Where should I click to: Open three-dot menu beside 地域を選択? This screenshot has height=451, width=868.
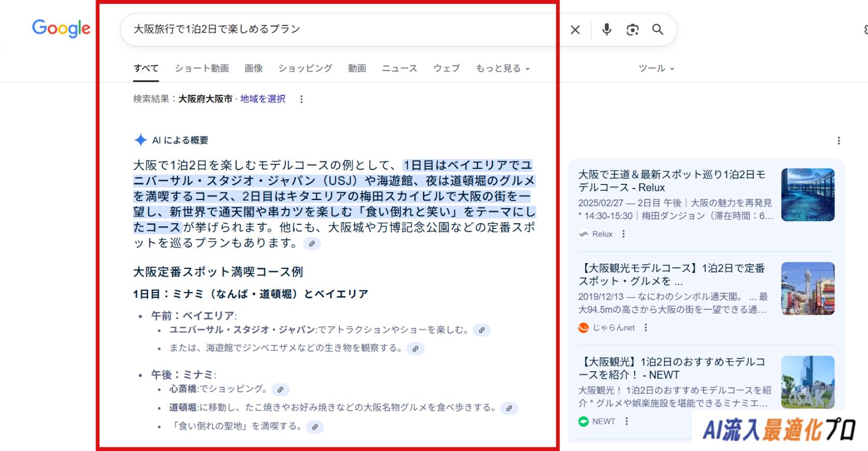[301, 99]
